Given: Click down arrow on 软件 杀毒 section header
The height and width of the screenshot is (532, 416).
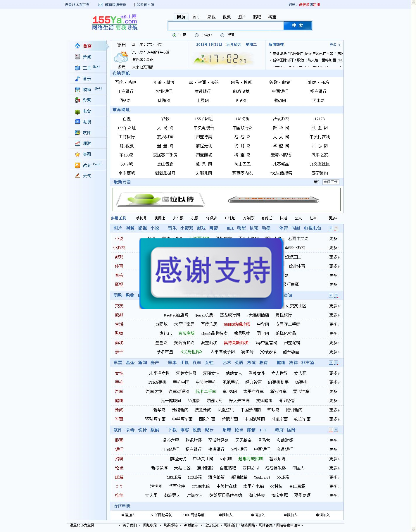Looking at the screenshot, I should 331,430.
